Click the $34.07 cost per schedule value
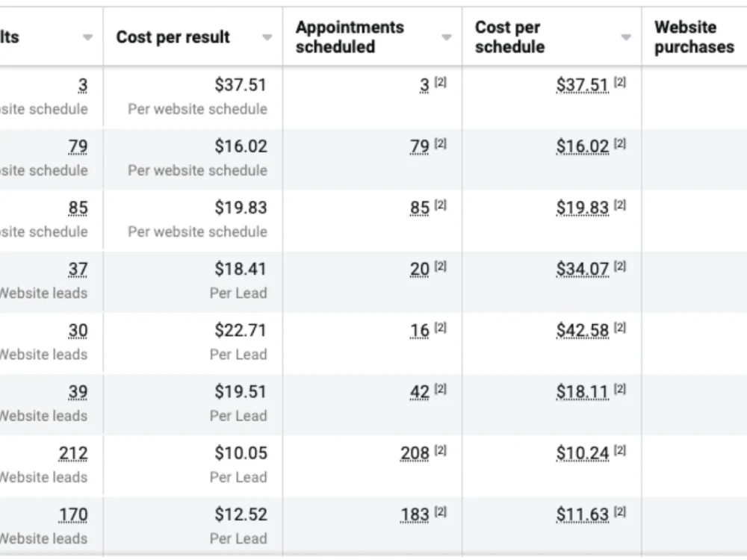 point(582,270)
